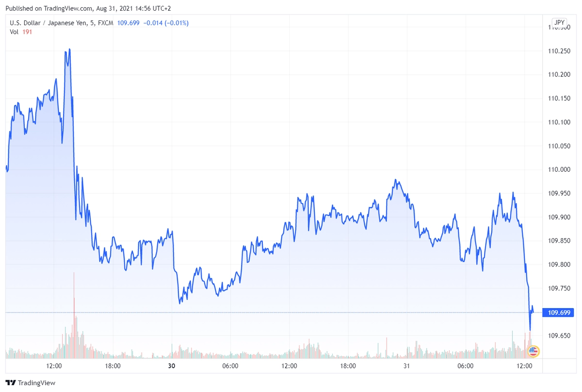Image resolution: width=582 pixels, height=392 pixels.
Task: Click the '31' date label on time axis
Action: [x=406, y=366]
